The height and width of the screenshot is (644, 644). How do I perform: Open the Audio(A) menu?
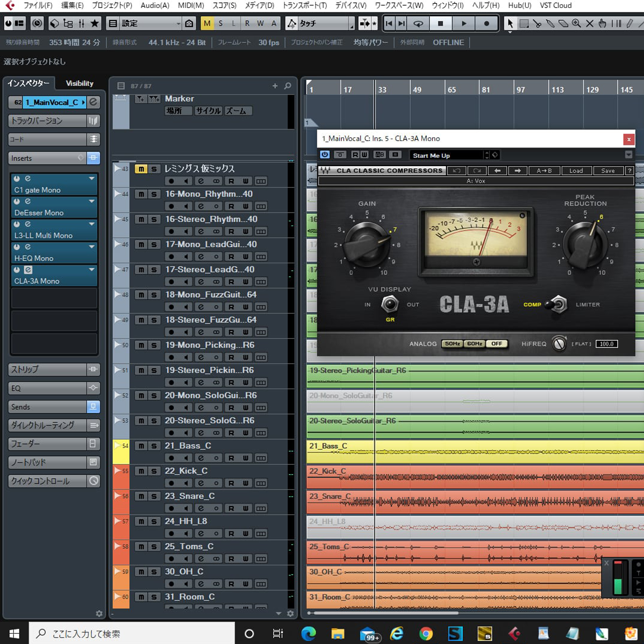click(155, 5)
